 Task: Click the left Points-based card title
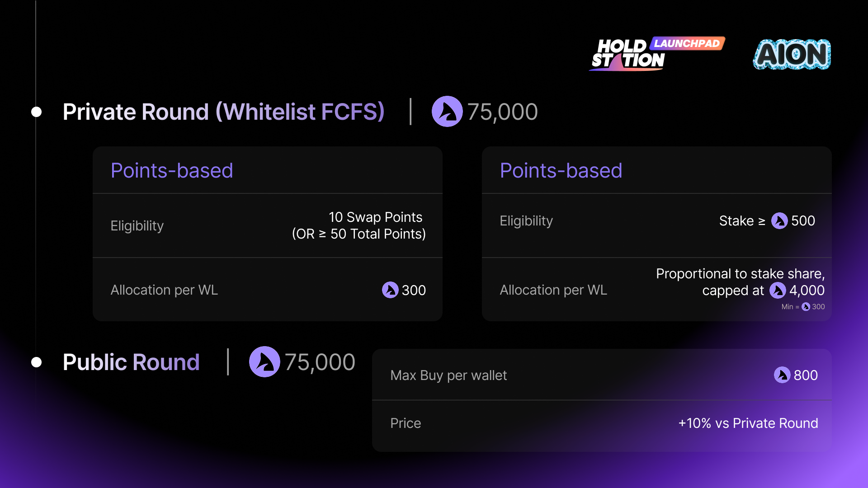point(172,171)
